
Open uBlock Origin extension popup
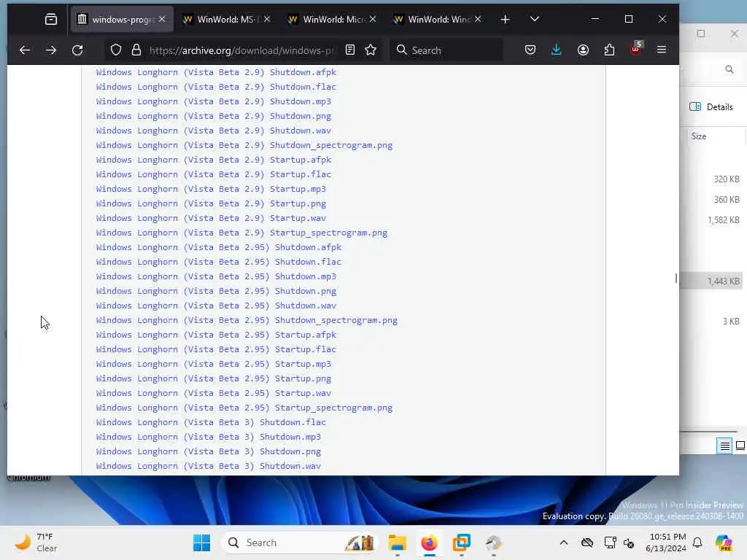click(636, 49)
